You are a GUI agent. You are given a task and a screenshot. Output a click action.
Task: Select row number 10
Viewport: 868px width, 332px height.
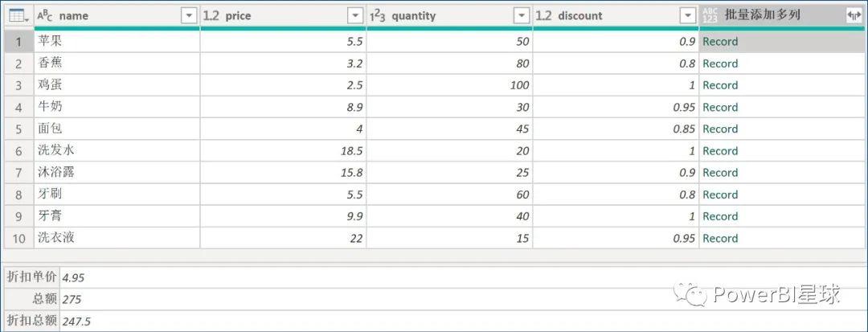[18, 239]
